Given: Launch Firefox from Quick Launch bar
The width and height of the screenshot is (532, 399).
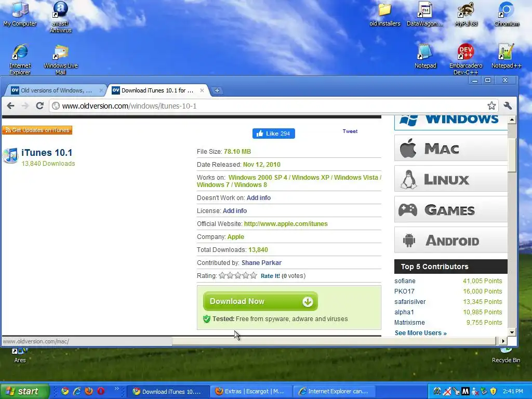Looking at the screenshot, I should [89, 391].
